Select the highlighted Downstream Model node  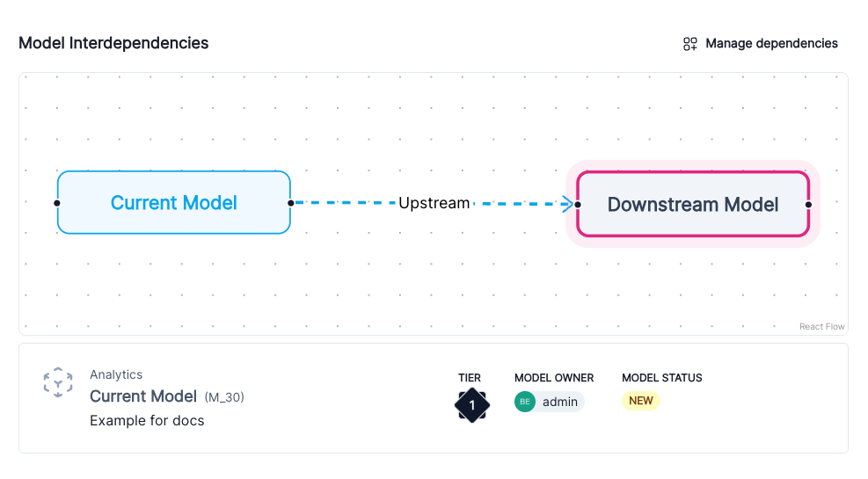(x=692, y=205)
